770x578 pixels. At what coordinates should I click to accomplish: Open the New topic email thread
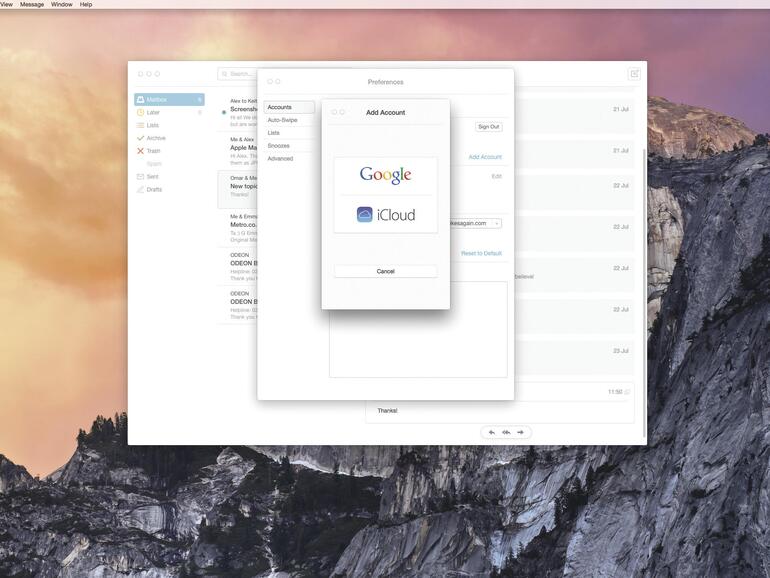point(237,190)
